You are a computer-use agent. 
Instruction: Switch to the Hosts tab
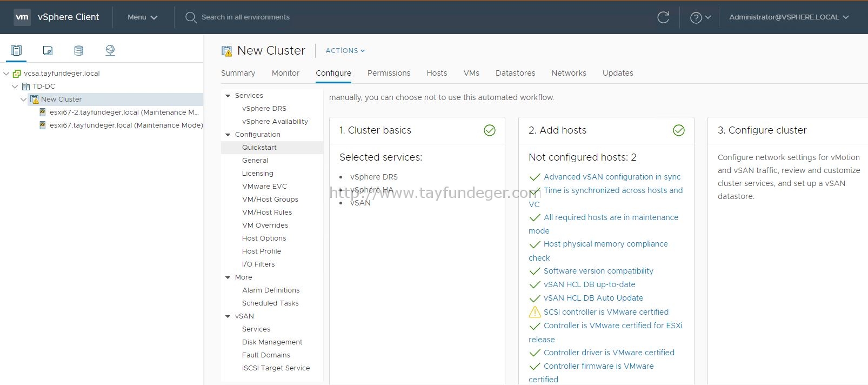(437, 73)
